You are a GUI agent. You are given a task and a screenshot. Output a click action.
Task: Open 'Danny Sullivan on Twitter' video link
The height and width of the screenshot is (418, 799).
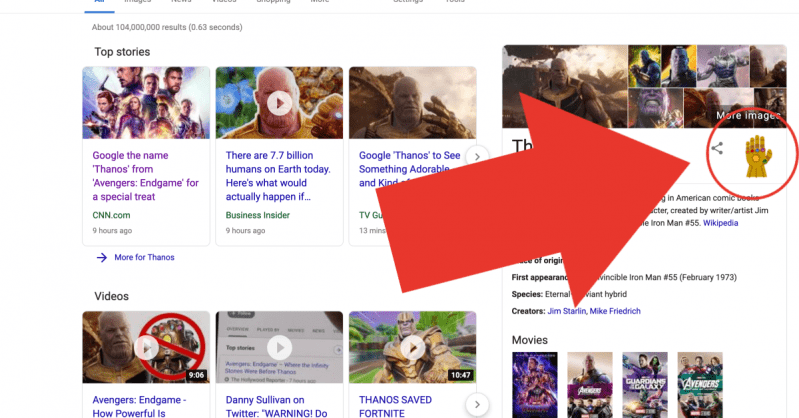[x=276, y=407]
